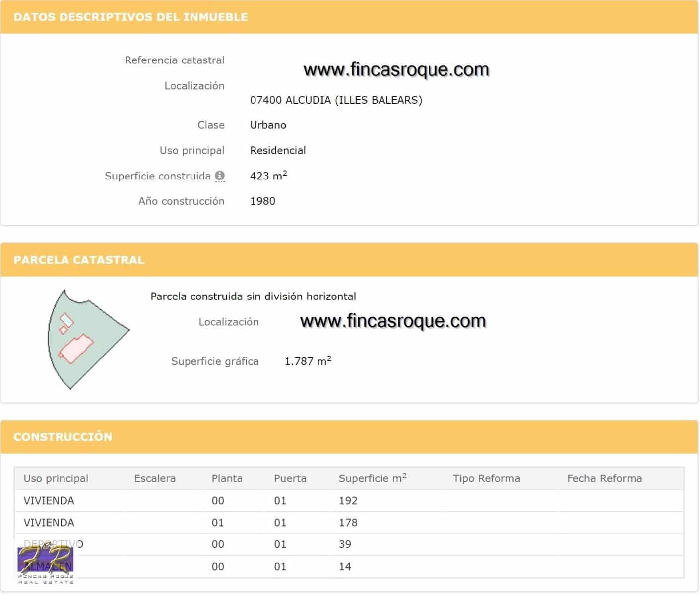Viewport: 700px width, 595px height.
Task: Click the Tipo Reforma column header
Action: click(486, 478)
